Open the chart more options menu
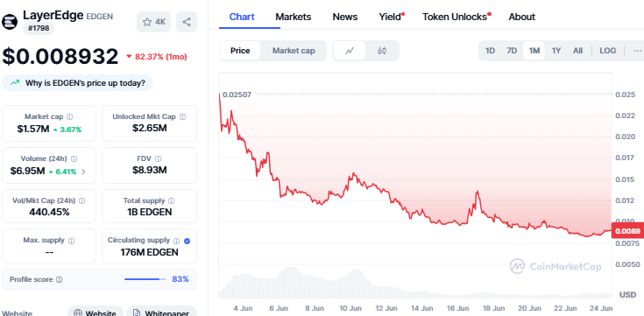 coord(638,51)
